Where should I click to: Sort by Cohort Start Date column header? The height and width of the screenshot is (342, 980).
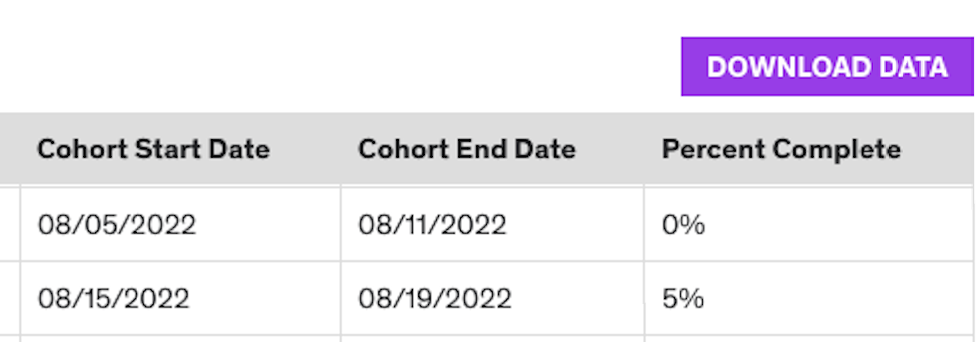154,149
